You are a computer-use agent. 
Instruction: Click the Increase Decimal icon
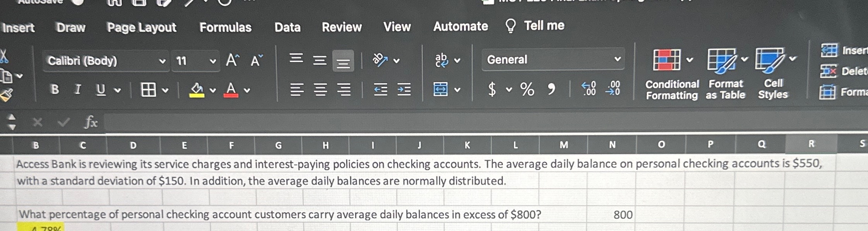(589, 88)
